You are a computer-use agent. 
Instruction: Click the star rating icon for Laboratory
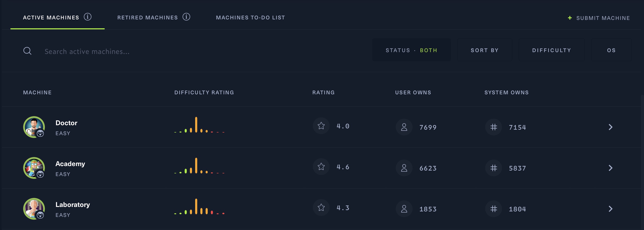[321, 208]
